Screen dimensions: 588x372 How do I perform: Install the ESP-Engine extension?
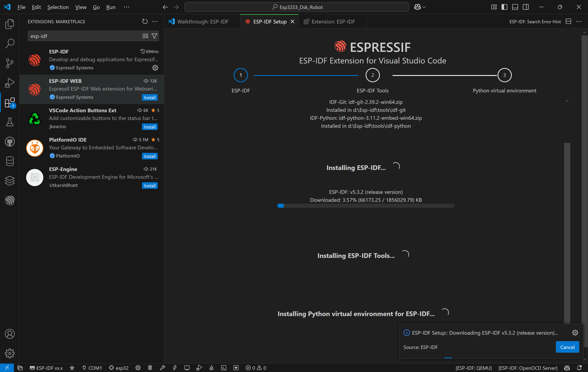click(x=150, y=186)
